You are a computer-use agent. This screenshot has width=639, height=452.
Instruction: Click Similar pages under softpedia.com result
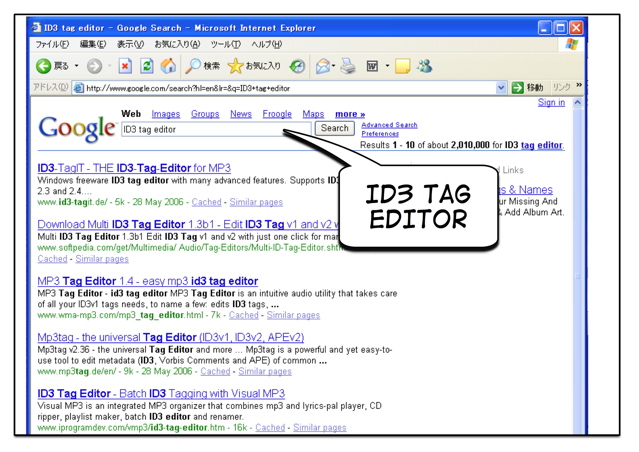coord(102,259)
